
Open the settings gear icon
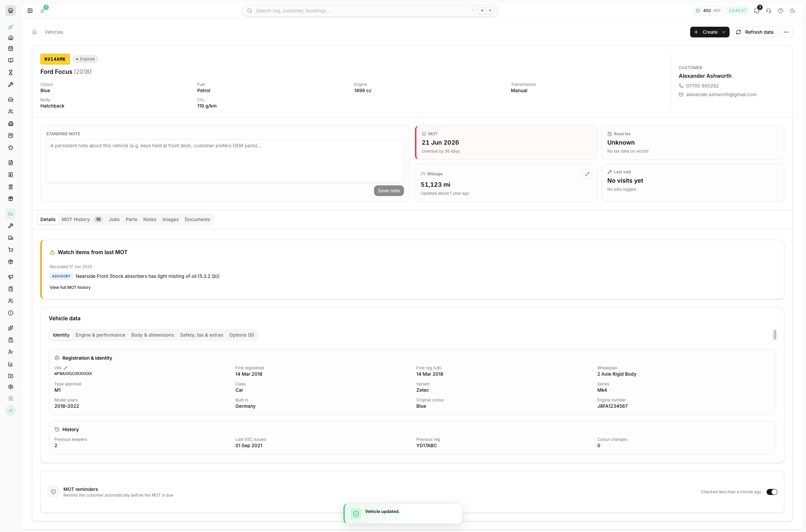click(10, 387)
